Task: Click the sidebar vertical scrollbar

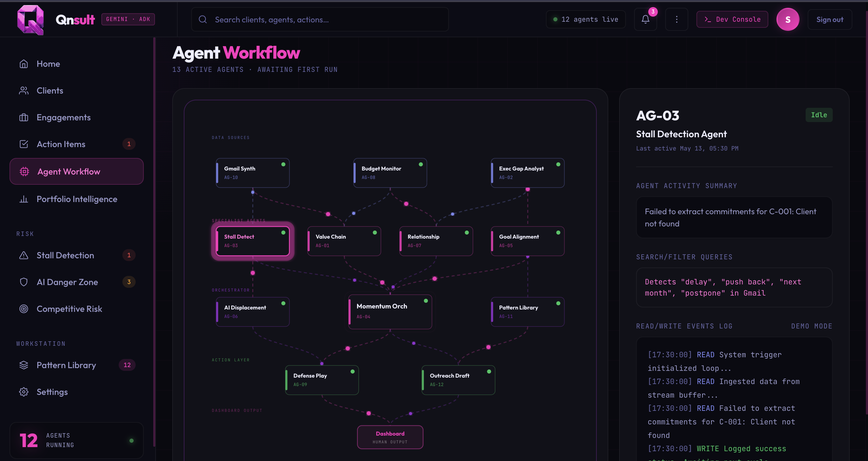Action: (x=154, y=242)
